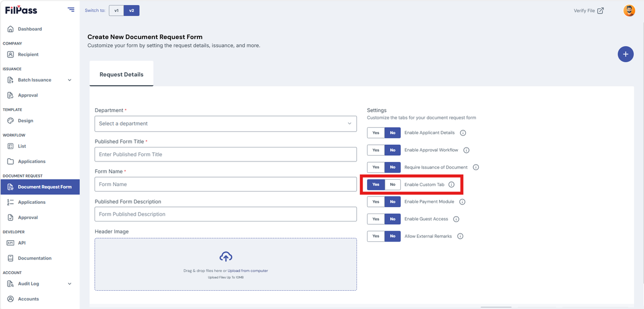Click info icon beside Enable Payment Module
The image size is (644, 309).
(x=462, y=202)
